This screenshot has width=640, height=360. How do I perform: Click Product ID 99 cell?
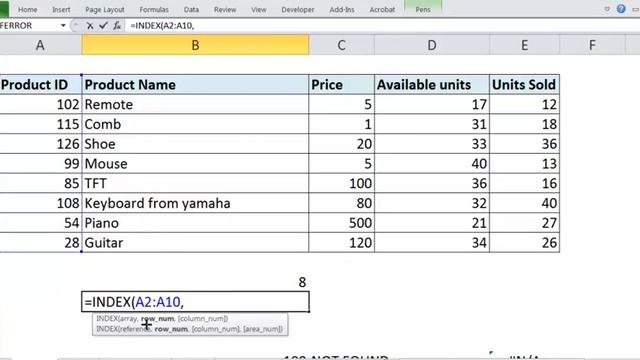40,164
